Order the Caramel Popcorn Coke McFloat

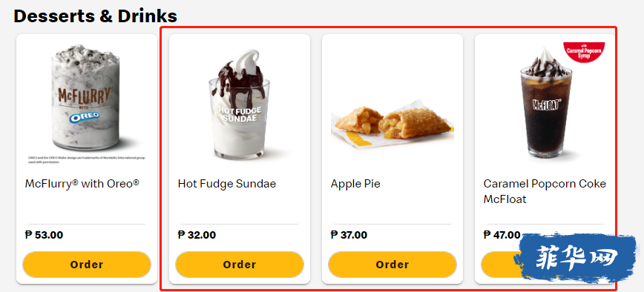(x=498, y=265)
